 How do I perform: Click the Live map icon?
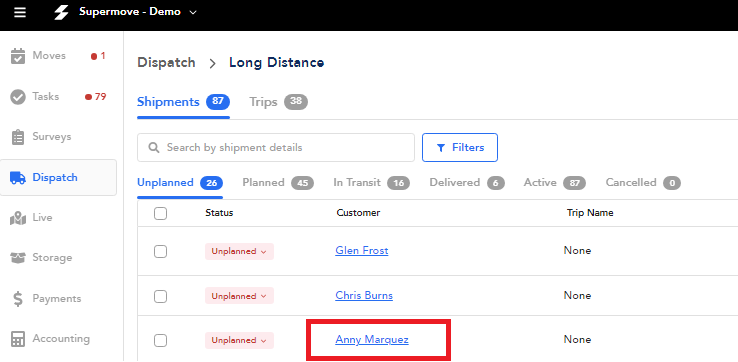point(18,218)
